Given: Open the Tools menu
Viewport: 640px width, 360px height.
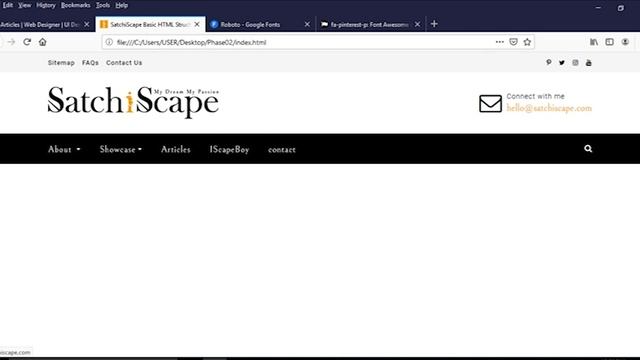Looking at the screenshot, I should point(103,5).
